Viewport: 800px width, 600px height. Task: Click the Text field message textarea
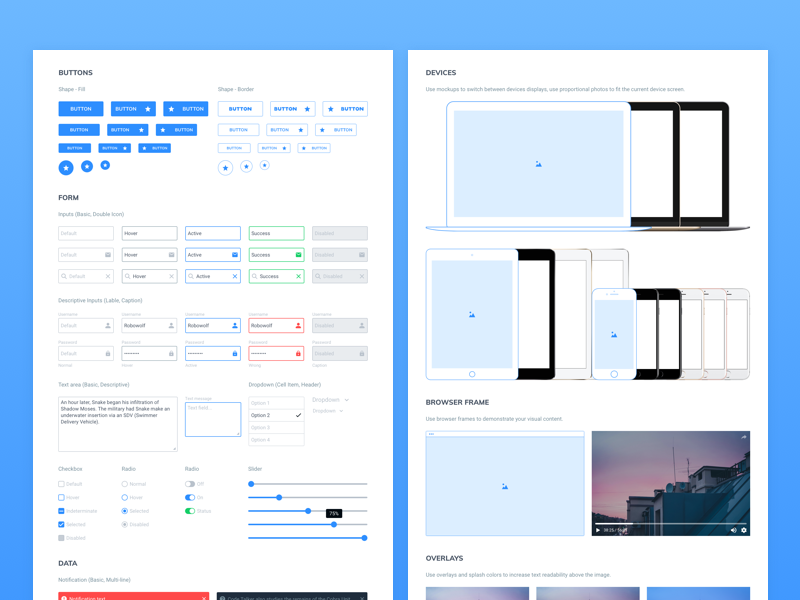[x=213, y=419]
